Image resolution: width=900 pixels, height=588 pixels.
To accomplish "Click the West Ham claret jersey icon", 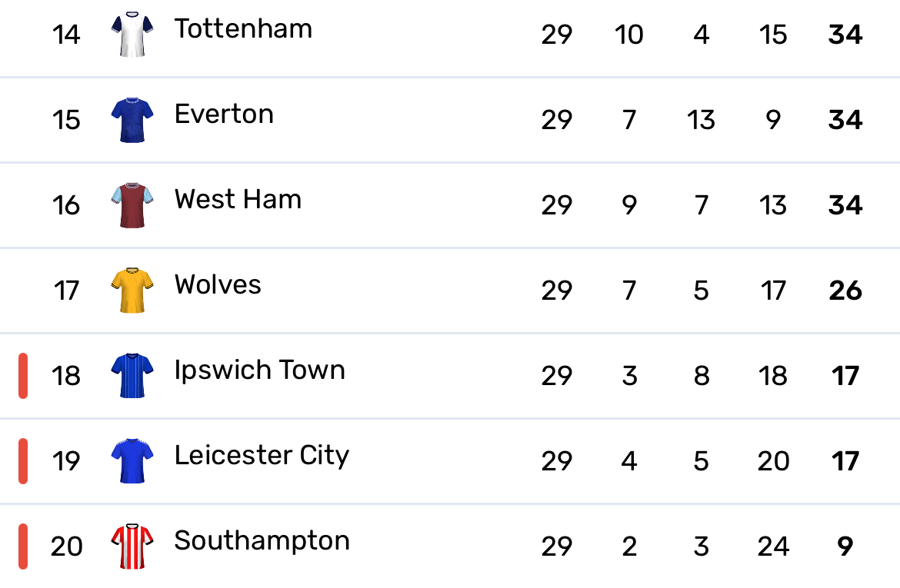I will 132,205.
